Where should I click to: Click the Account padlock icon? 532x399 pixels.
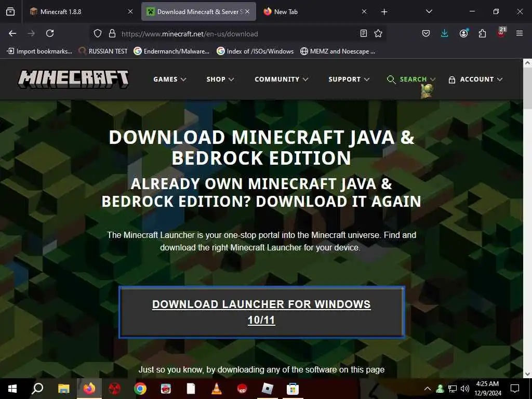pos(451,79)
